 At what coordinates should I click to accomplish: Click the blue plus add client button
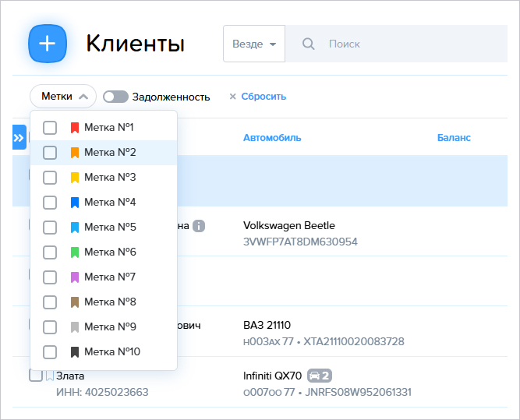tap(48, 44)
